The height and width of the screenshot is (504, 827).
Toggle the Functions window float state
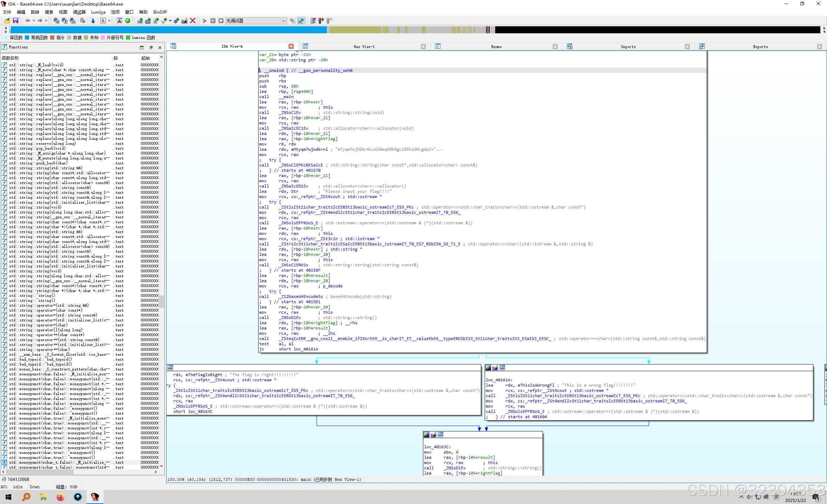152,47
